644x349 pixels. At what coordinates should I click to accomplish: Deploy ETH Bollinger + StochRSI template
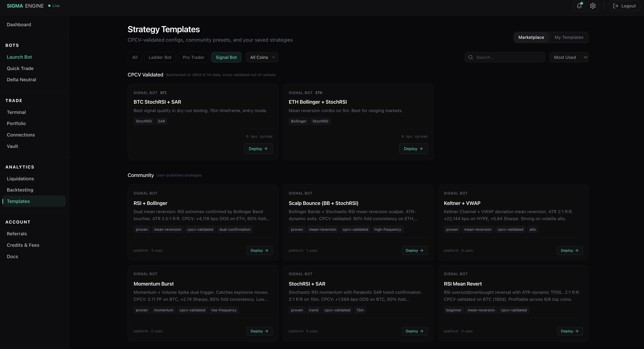(413, 149)
